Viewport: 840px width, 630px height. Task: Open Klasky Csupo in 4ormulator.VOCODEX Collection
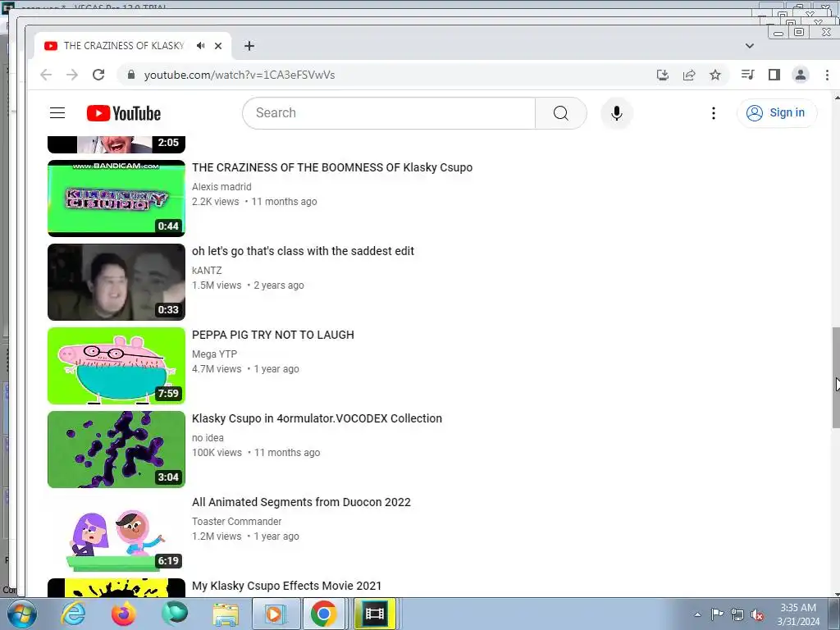(x=317, y=418)
